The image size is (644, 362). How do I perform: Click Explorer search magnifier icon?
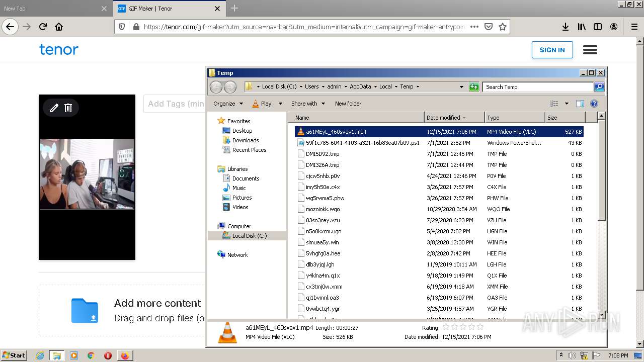(x=599, y=87)
